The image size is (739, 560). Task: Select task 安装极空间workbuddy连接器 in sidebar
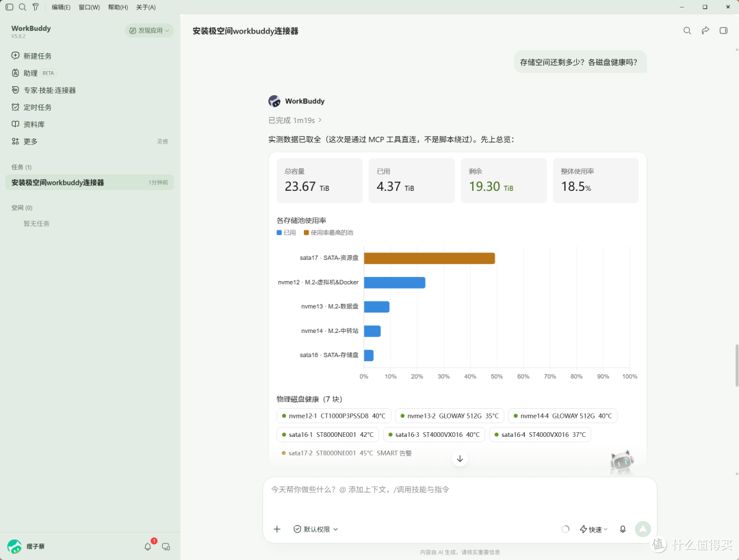point(90,183)
